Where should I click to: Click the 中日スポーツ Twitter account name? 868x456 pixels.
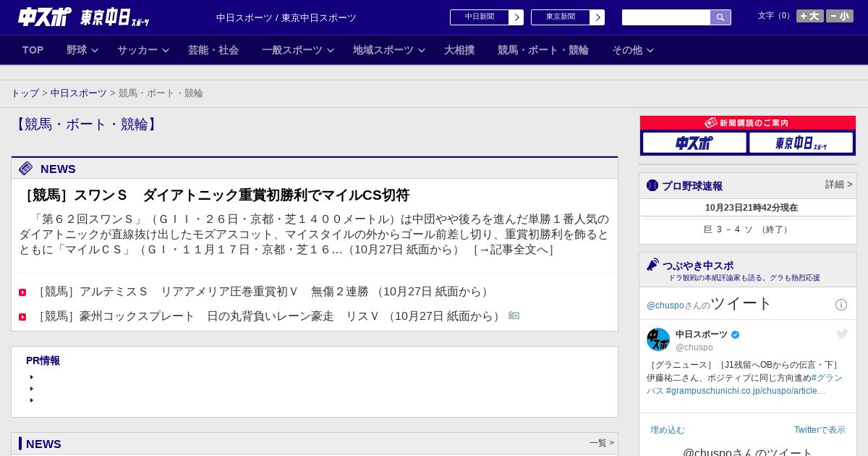[x=702, y=334]
